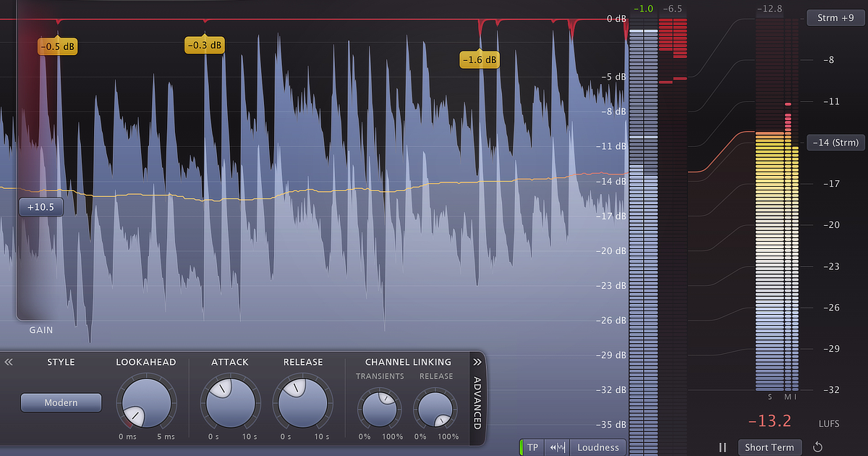
Task: Click the Strm +9 scale button
Action: [835, 18]
